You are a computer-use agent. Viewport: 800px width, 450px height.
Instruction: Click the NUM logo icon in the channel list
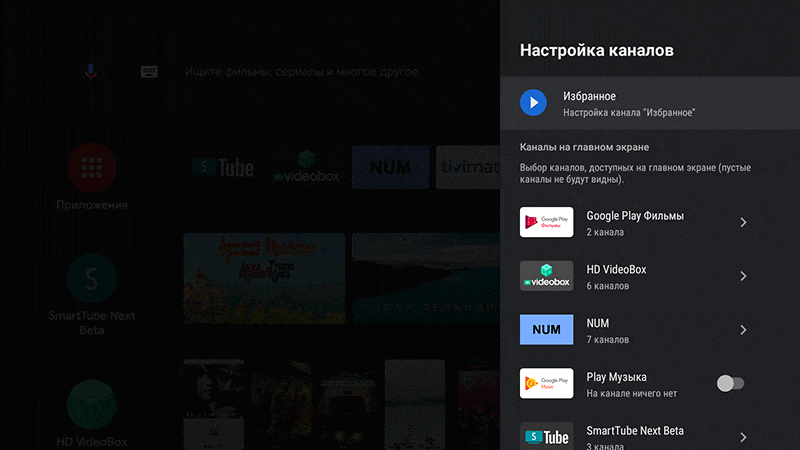(x=546, y=330)
